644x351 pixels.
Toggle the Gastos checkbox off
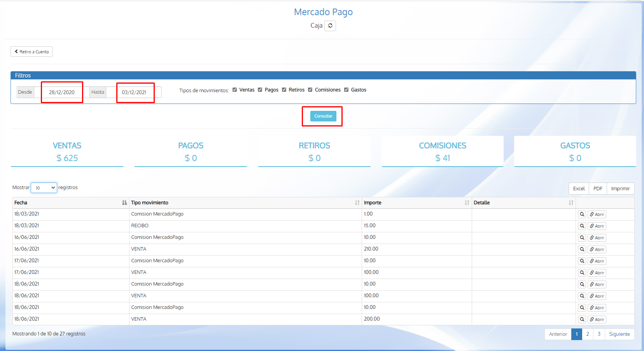point(346,90)
